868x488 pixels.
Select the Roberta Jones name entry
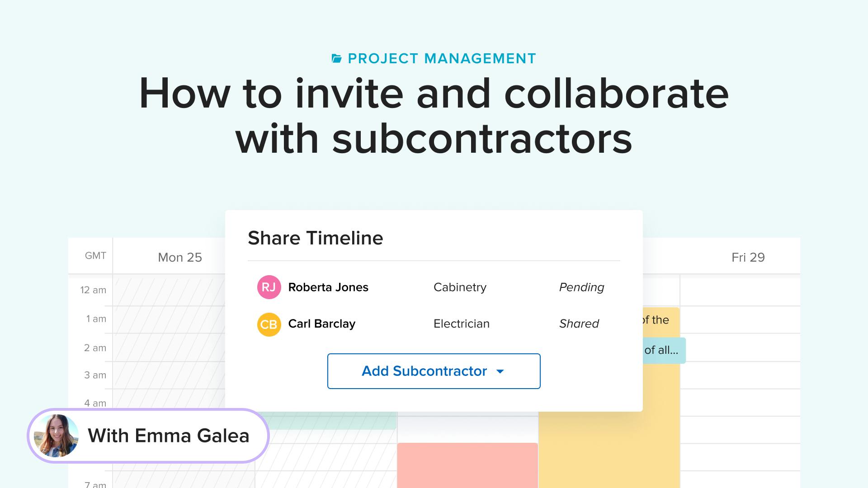pyautogui.click(x=328, y=287)
